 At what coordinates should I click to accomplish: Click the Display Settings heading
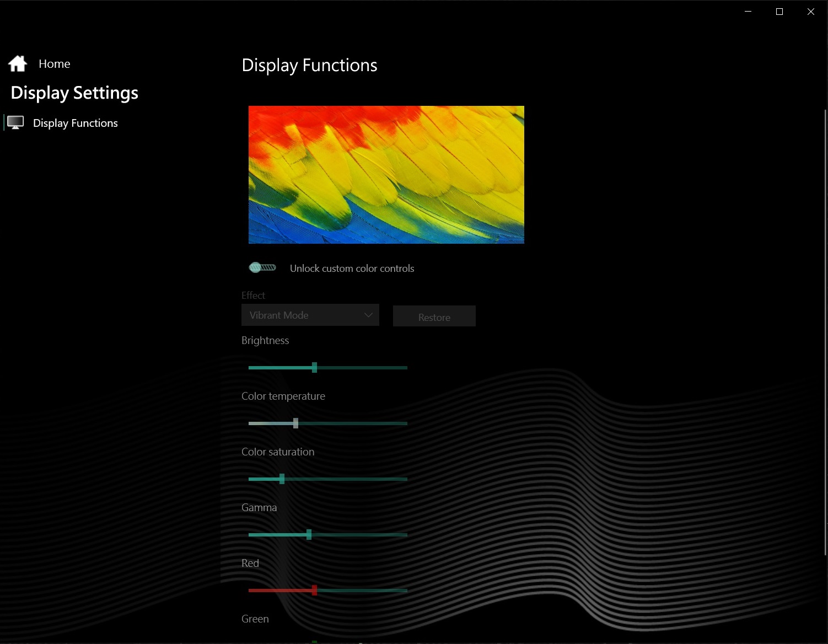(x=74, y=93)
